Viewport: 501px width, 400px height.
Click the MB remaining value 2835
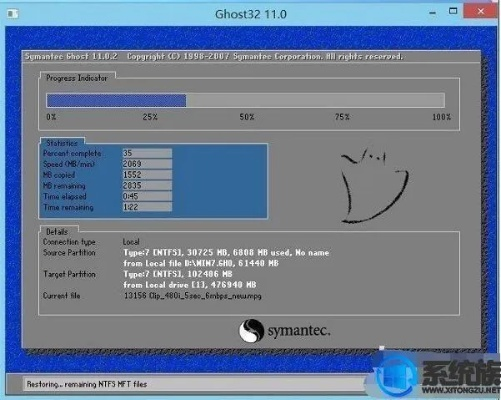[147, 185]
